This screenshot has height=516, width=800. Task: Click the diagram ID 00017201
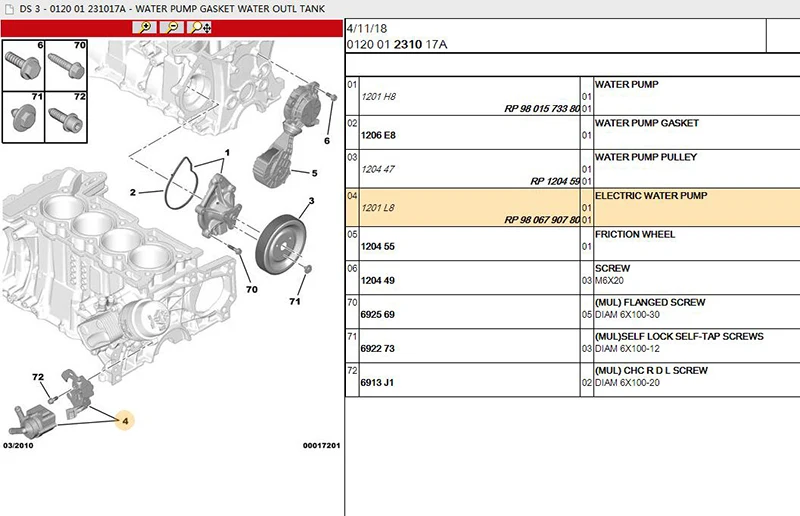321,446
